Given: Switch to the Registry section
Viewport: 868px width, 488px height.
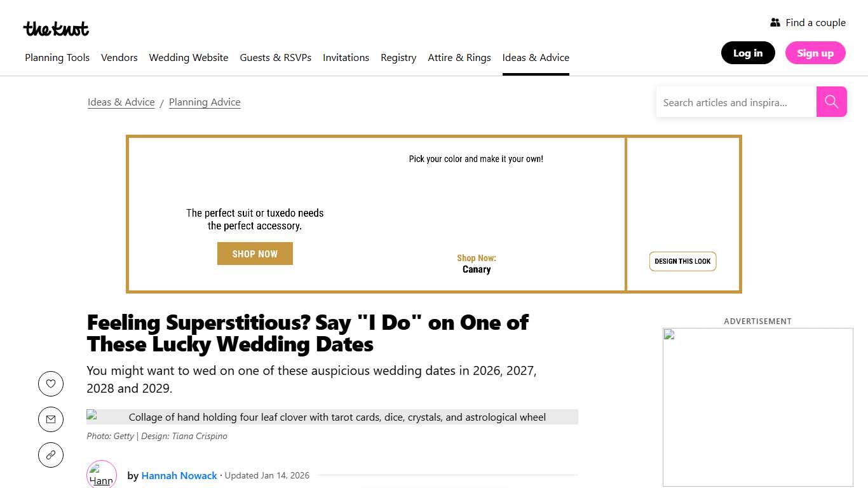Looking at the screenshot, I should pyautogui.click(x=398, y=57).
